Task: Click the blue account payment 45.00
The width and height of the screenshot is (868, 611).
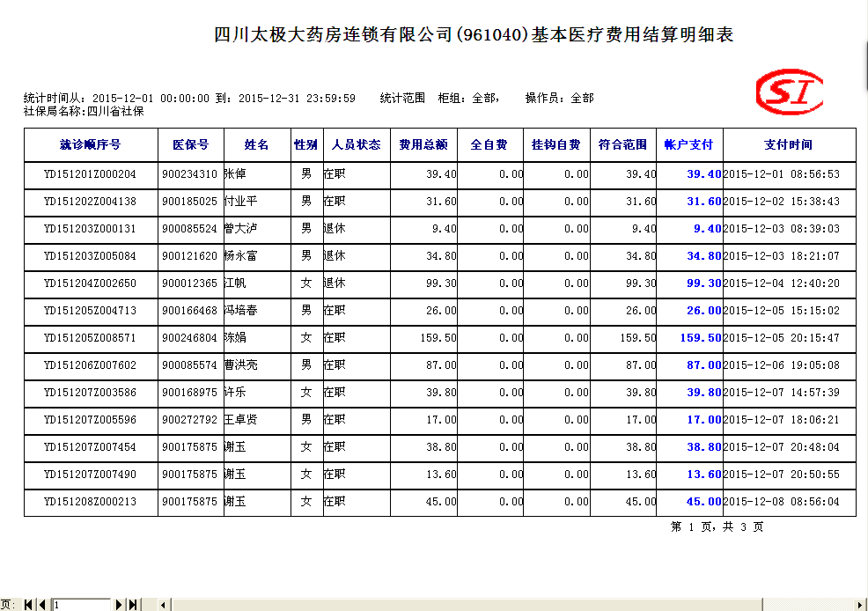Action: (x=704, y=502)
